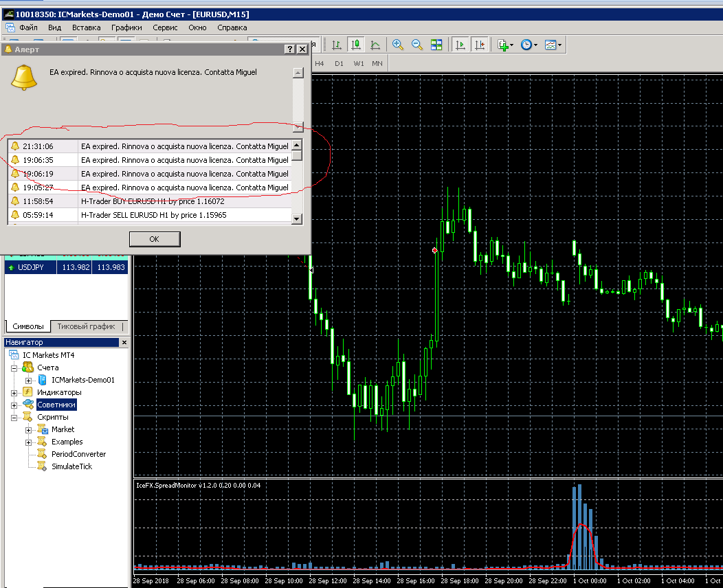The image size is (723, 588).
Task: Toggle chart shift button
Action: 480,45
